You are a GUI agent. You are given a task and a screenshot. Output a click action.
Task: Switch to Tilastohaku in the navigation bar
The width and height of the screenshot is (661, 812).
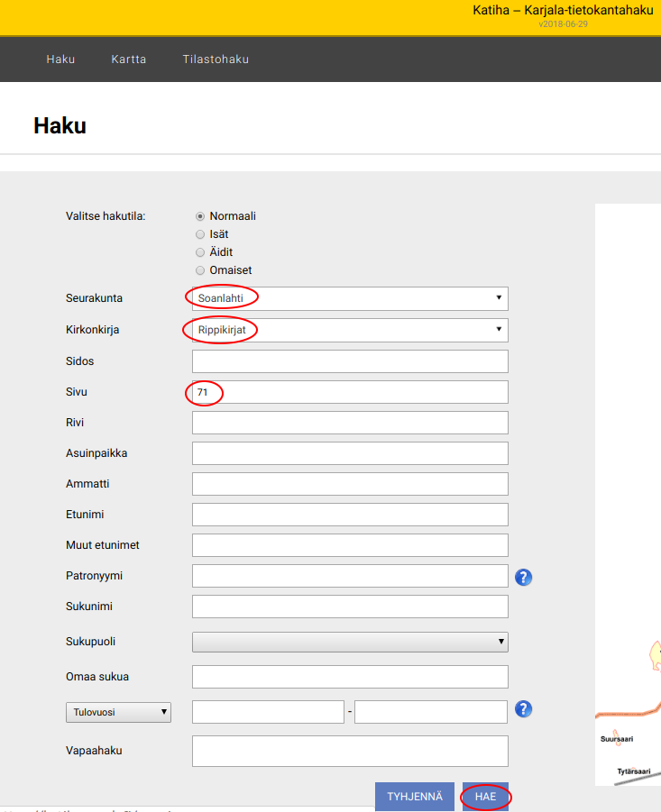pyautogui.click(x=216, y=59)
